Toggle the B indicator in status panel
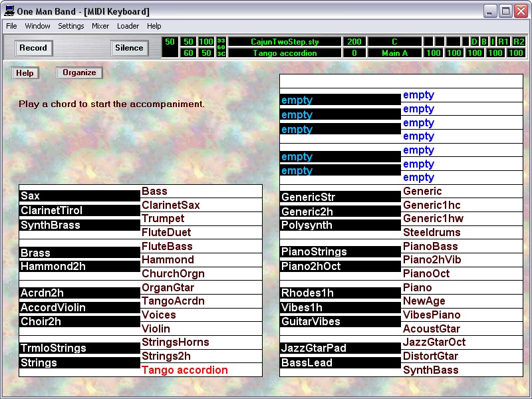Viewport: 532px width, 399px height. click(x=484, y=42)
